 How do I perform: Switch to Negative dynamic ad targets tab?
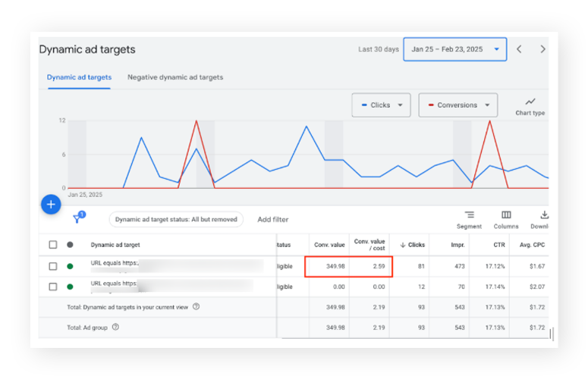(x=175, y=77)
